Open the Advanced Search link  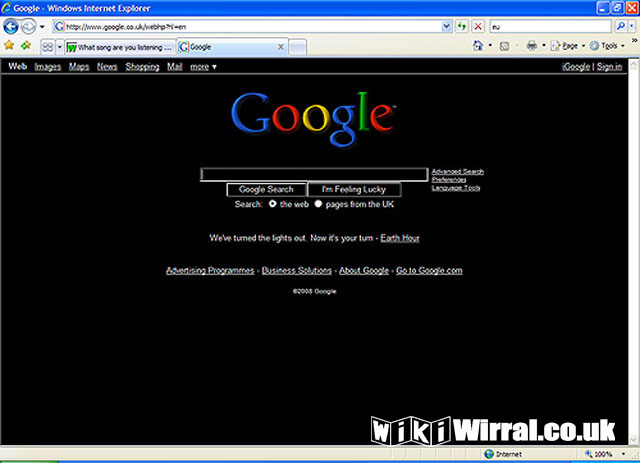458,171
